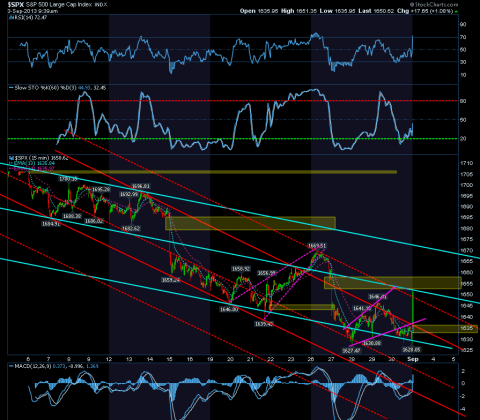
Task: Click the MACD(12,26,9) indicator legend
Action: coord(32,366)
